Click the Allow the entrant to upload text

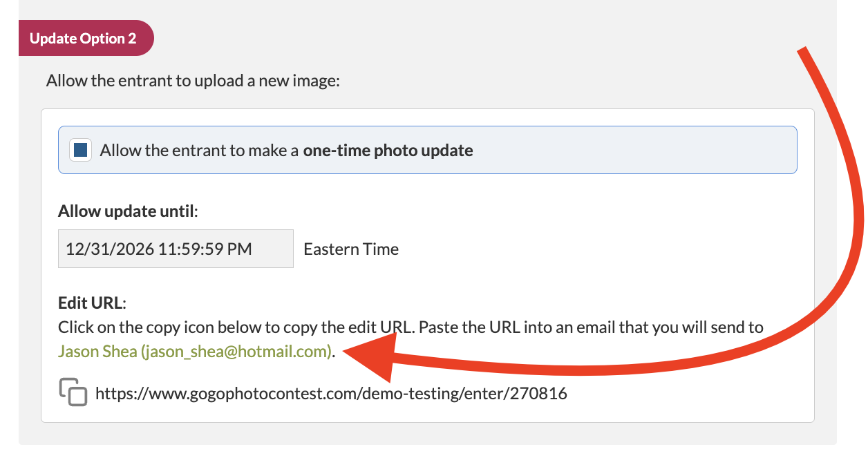[x=194, y=81]
